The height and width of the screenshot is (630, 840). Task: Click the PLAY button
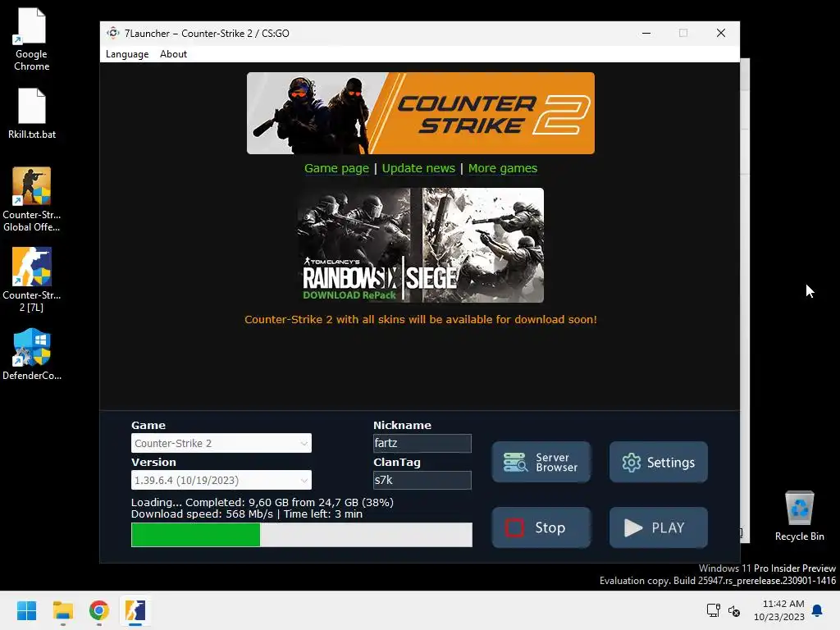pyautogui.click(x=659, y=527)
